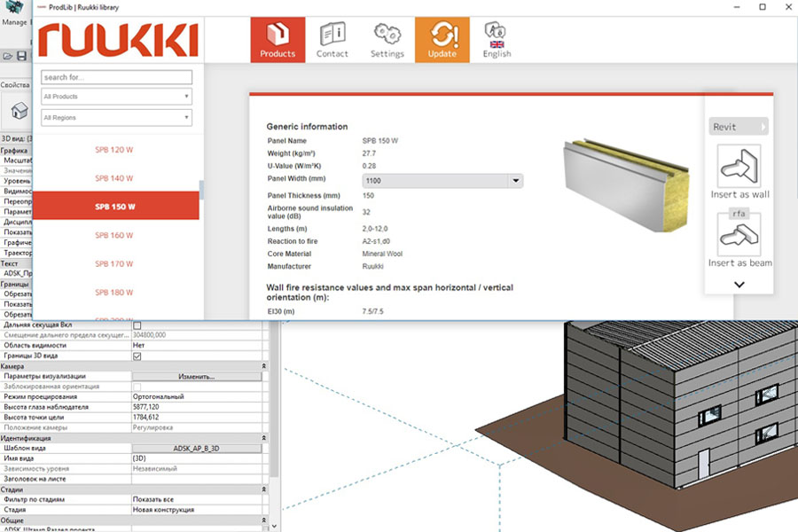Toggle the Границы 3D вида checkbox

[137, 356]
